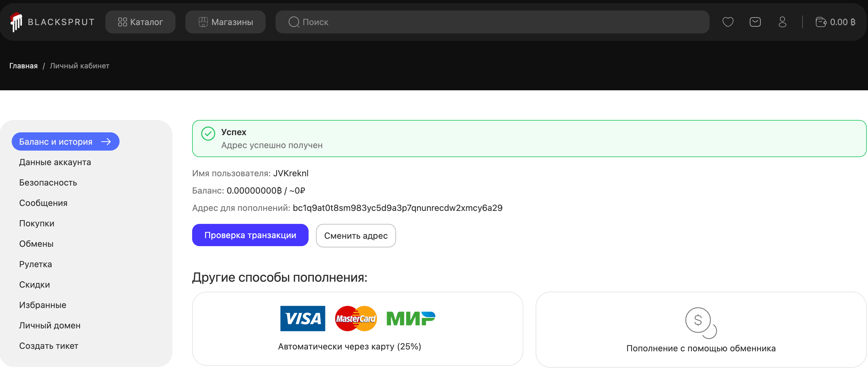The width and height of the screenshot is (868, 368).
Task: Open messages via envelope icon
Action: pyautogui.click(x=755, y=22)
